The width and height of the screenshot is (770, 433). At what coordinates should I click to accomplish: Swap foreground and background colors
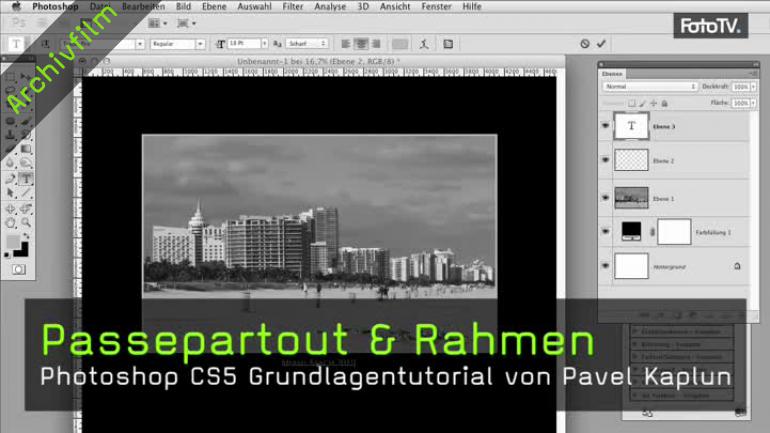pos(26,237)
